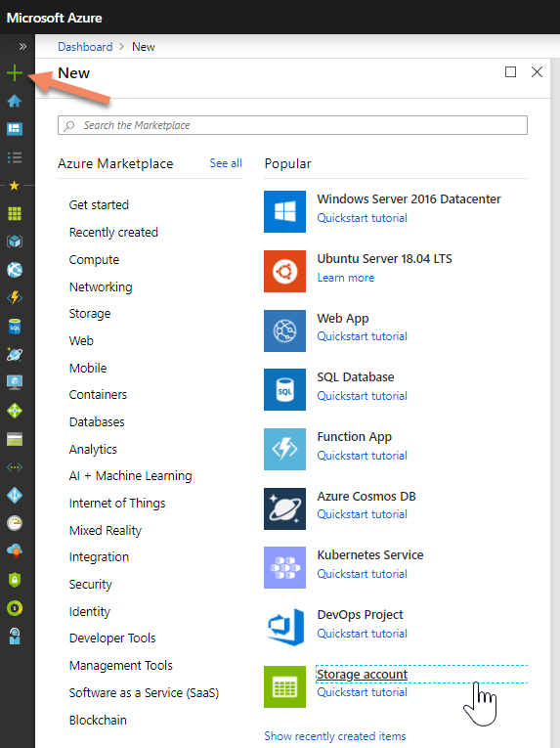560x748 pixels.
Task: Open Learn more under Ubuntu Server
Action: pos(346,278)
